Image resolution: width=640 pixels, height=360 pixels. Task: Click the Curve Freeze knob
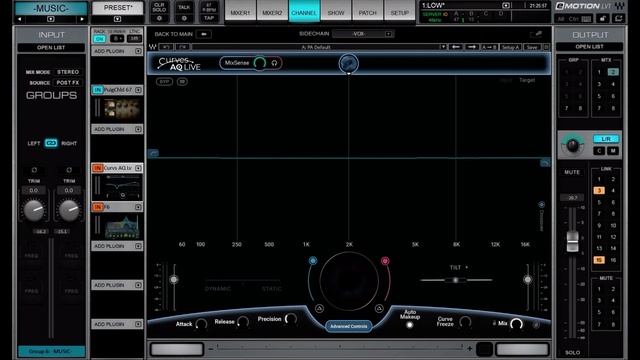tap(465, 322)
